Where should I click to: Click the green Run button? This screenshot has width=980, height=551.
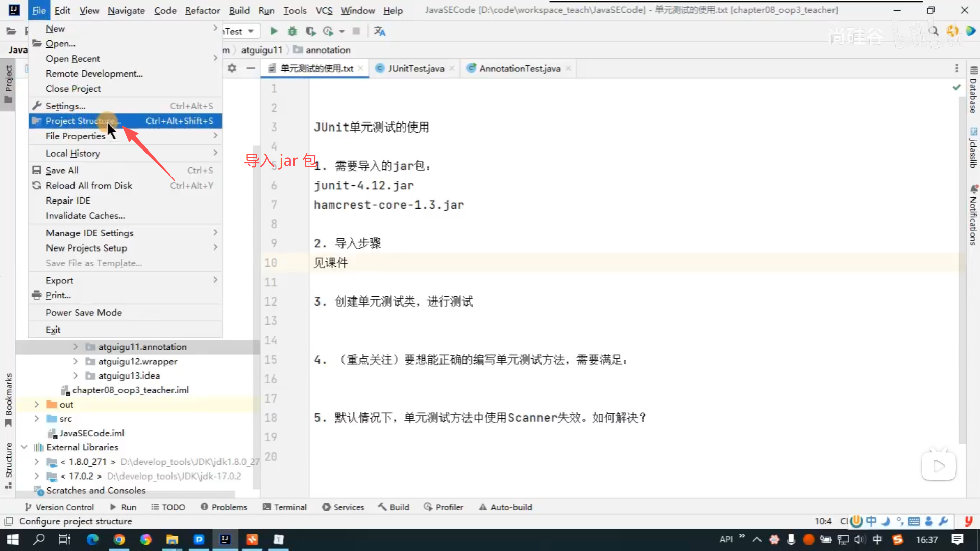tap(274, 31)
